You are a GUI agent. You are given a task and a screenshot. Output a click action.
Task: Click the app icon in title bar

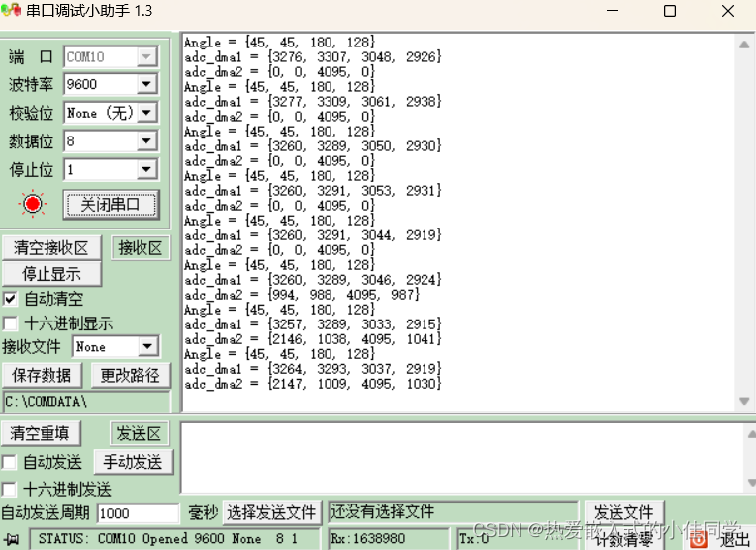(11, 10)
